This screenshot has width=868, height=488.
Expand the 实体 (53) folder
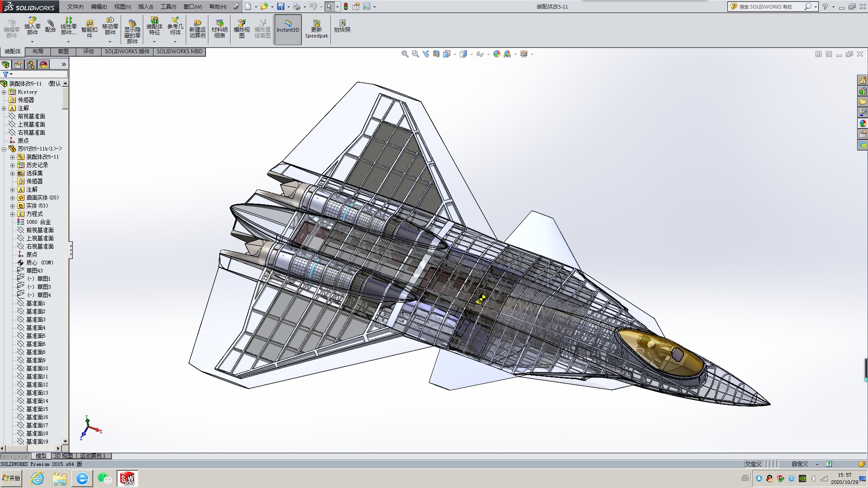[13, 206]
